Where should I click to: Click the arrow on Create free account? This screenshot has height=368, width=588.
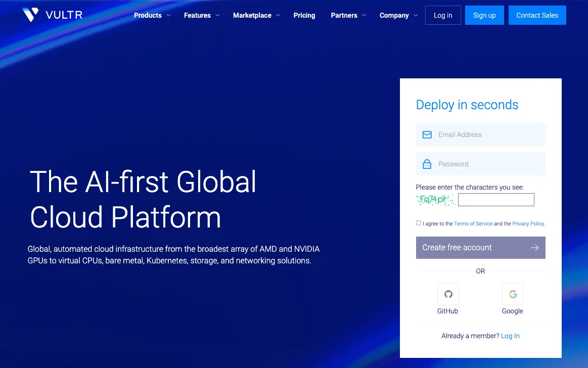[535, 248]
